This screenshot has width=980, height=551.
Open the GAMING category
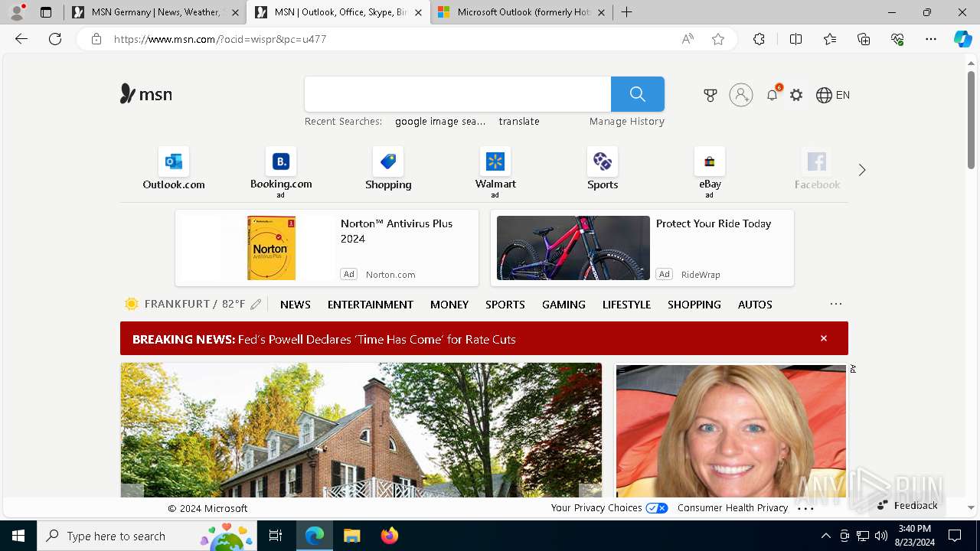tap(563, 305)
